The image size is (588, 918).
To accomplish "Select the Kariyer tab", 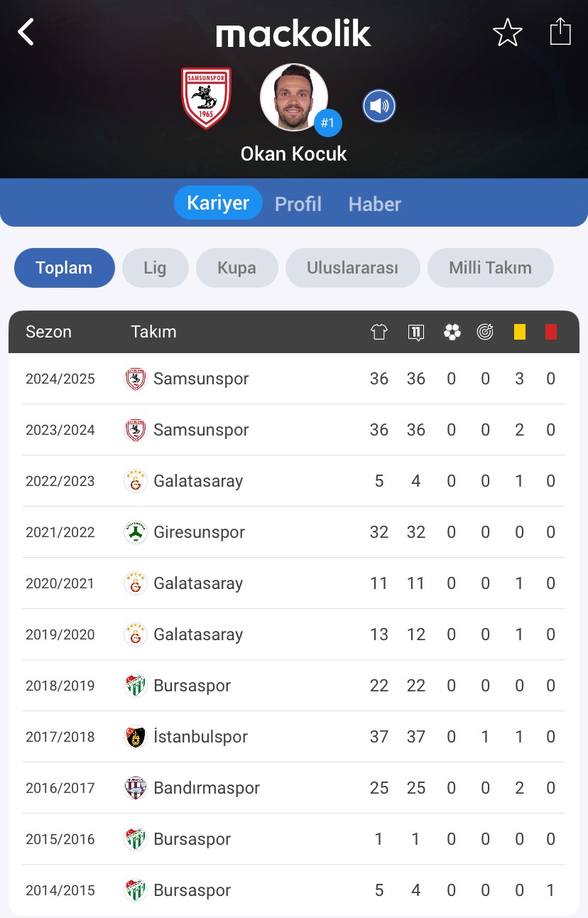I will point(218,202).
